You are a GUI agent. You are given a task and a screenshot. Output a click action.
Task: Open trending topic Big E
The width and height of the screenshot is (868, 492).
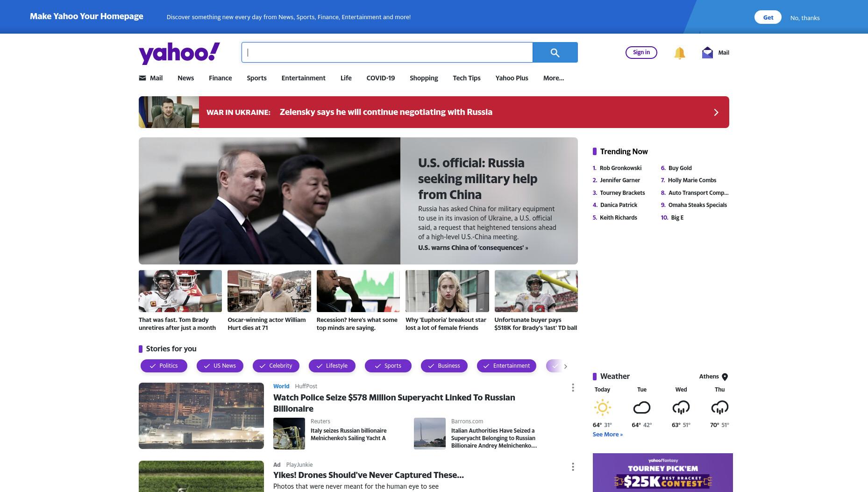677,218
